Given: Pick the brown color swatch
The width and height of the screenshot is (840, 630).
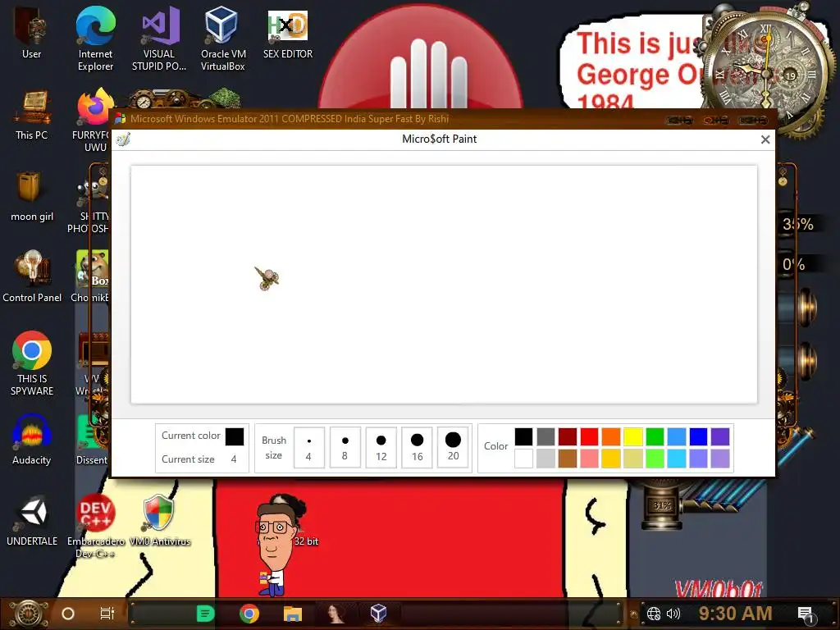Looking at the screenshot, I should coord(568,459).
